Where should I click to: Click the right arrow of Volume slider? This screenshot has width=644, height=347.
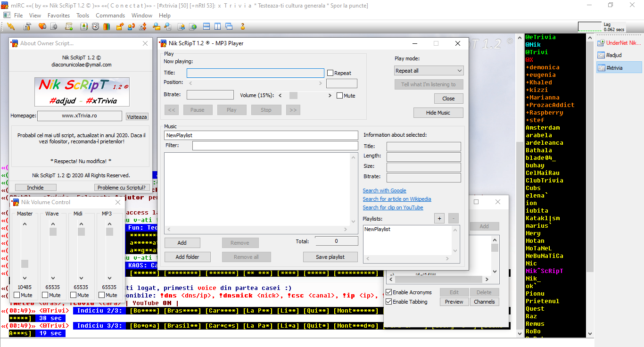pos(330,95)
